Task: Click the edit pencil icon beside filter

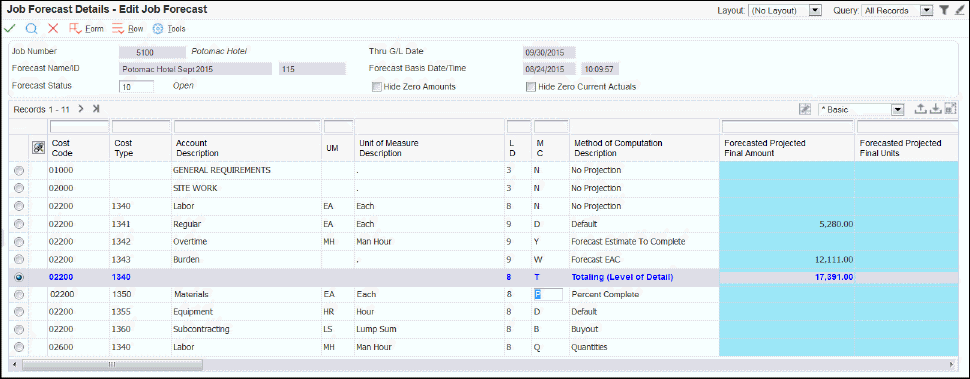Action: point(959,11)
